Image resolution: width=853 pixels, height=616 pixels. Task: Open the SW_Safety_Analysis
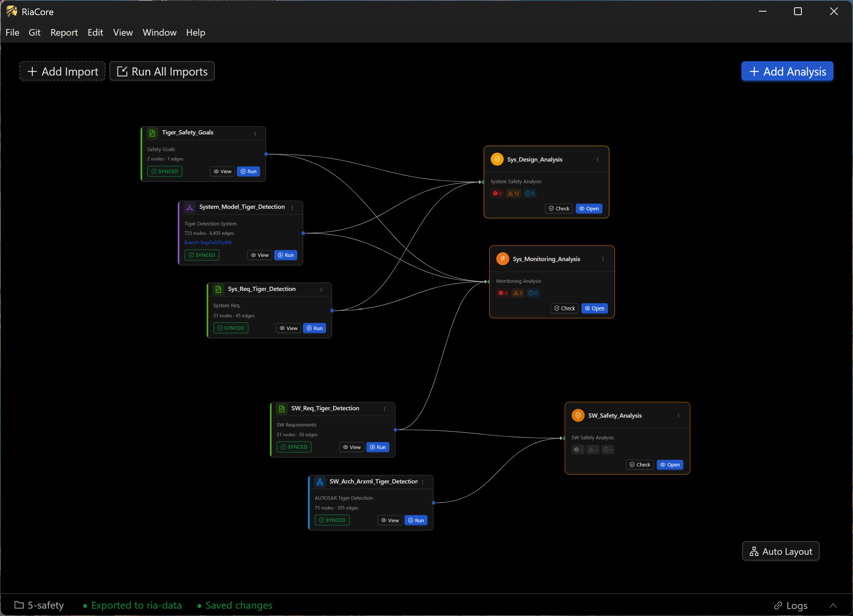click(670, 465)
